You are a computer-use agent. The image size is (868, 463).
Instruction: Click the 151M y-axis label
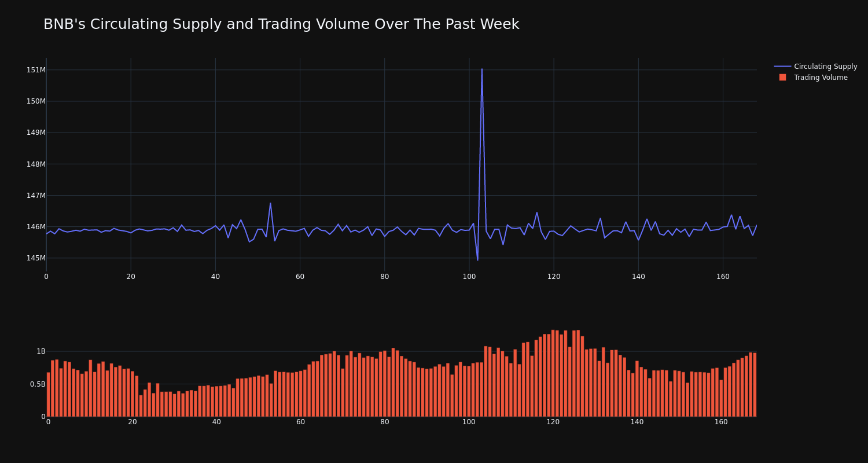pyautogui.click(x=36, y=70)
